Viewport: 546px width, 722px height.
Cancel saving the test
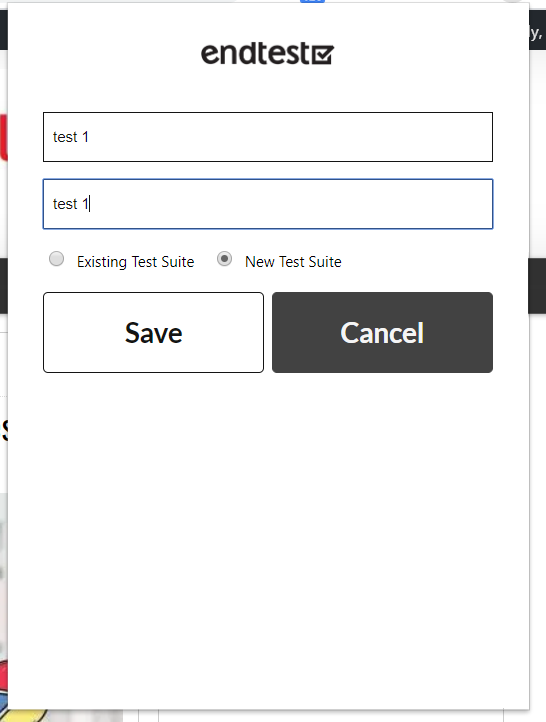[x=382, y=332]
